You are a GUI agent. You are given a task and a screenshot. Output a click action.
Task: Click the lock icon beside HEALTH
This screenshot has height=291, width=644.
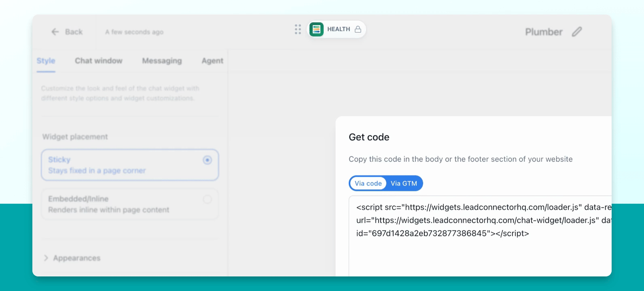(358, 29)
